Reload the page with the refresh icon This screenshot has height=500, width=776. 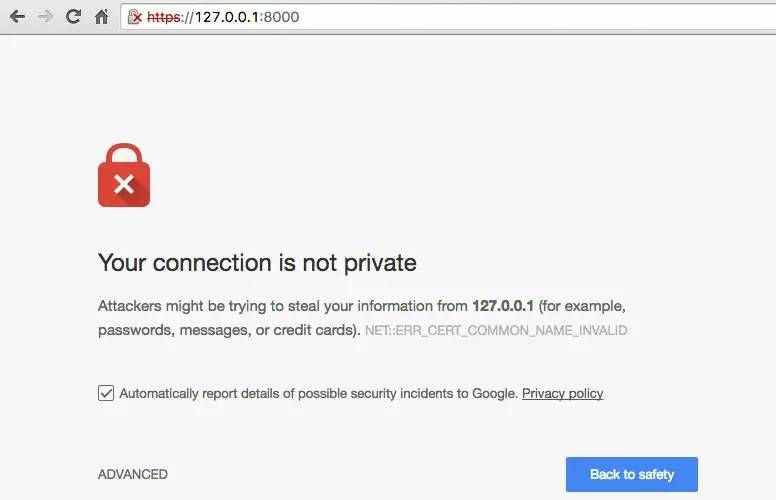click(73, 16)
